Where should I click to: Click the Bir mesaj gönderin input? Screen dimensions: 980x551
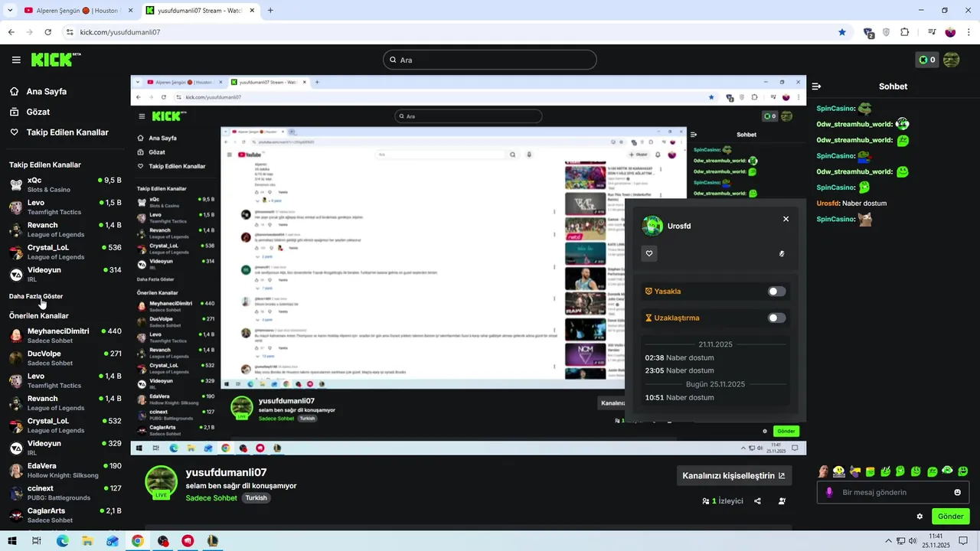[x=893, y=492]
